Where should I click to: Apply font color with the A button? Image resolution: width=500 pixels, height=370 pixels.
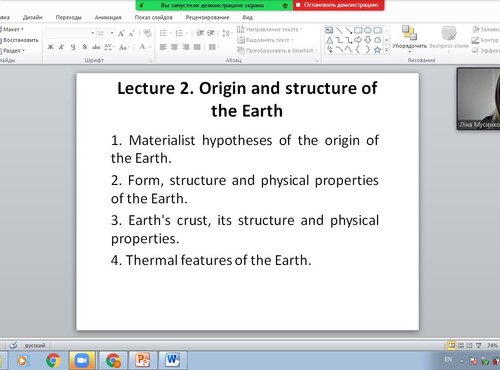click(x=143, y=47)
